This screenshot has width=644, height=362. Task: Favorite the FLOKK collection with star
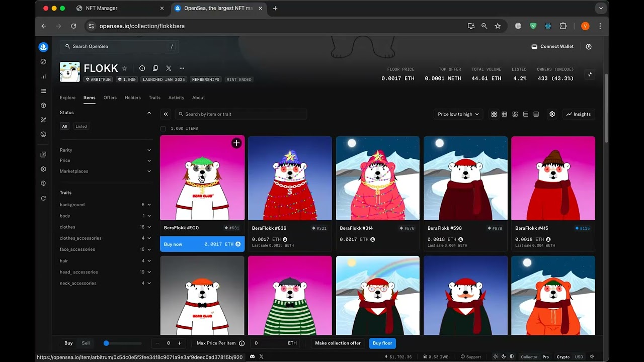point(124,68)
